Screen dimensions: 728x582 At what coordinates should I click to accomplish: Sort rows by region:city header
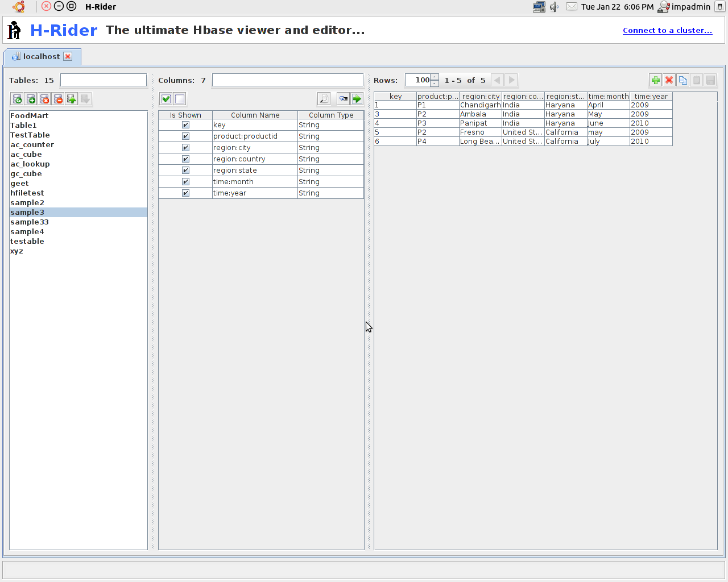pyautogui.click(x=481, y=96)
